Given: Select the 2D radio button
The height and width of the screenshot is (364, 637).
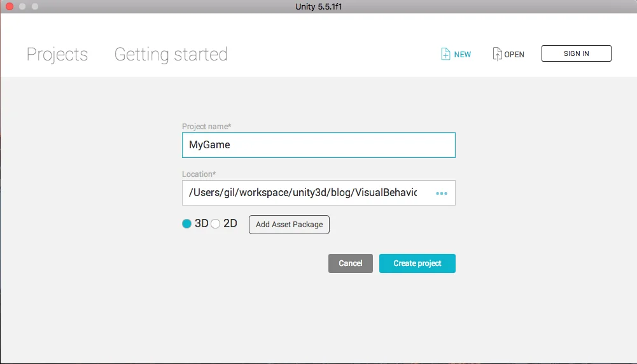Looking at the screenshot, I should (x=215, y=224).
